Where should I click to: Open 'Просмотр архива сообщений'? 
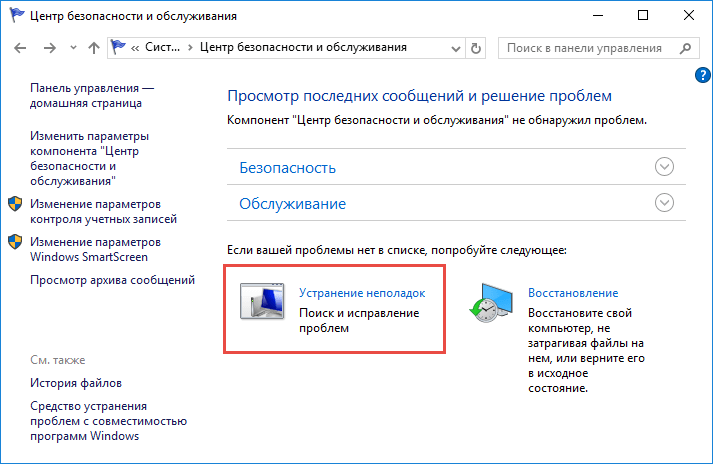(112, 280)
